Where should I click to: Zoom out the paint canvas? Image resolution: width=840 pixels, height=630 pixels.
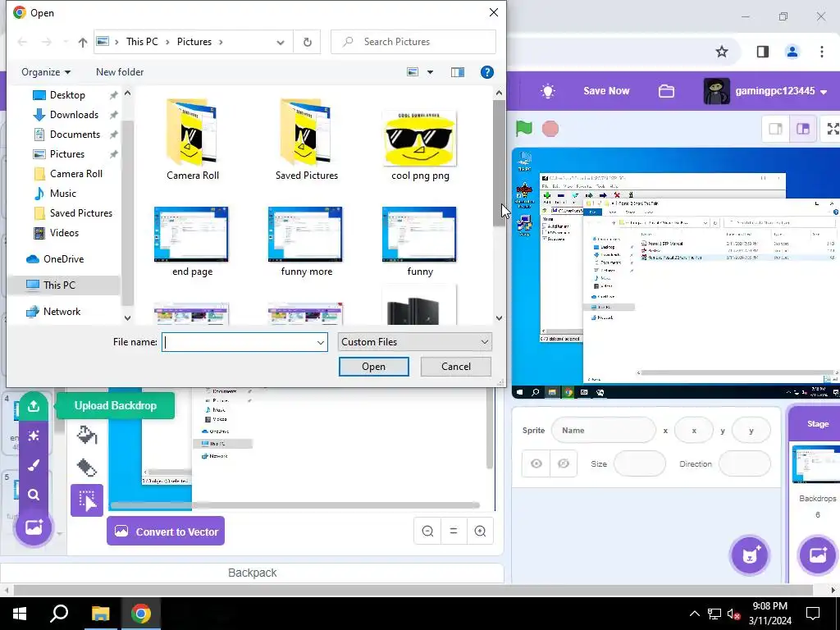(x=427, y=531)
